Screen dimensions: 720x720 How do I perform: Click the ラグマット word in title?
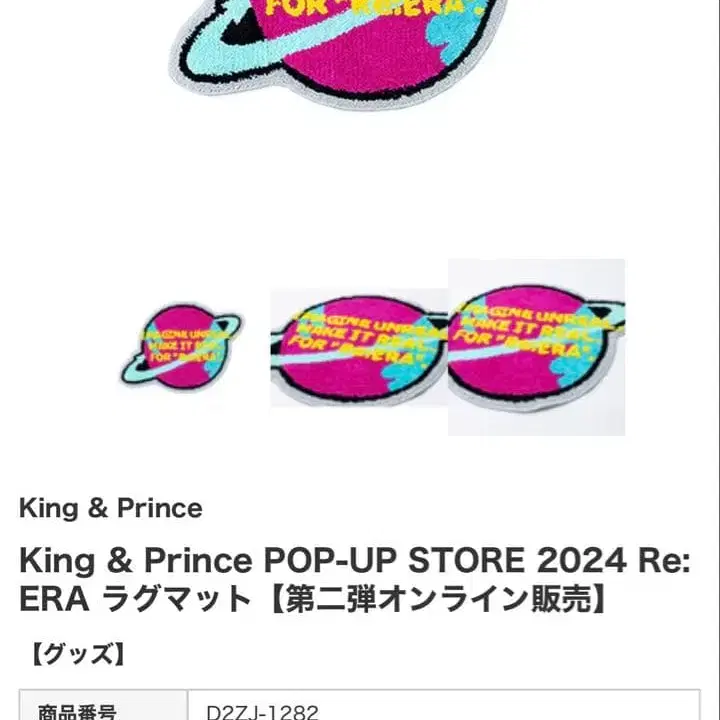[x=177, y=599]
